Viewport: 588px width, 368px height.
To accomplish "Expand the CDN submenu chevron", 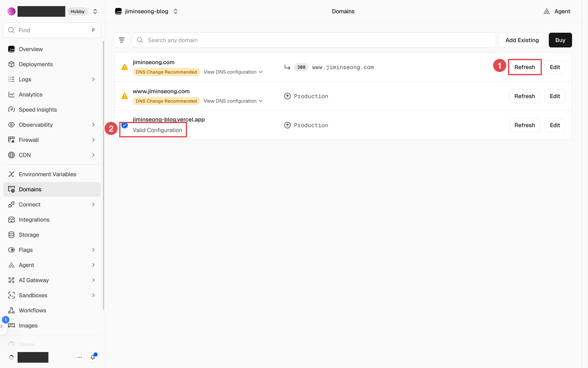I will [x=94, y=155].
